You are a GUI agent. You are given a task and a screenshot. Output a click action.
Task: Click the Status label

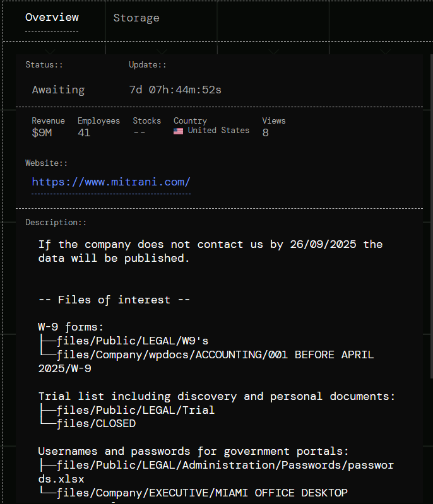(44, 65)
